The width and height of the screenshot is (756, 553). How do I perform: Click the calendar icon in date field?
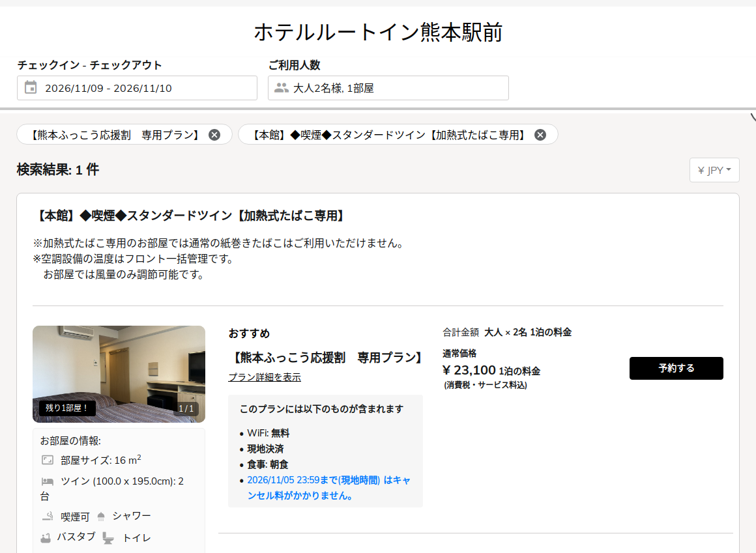pyautogui.click(x=31, y=88)
